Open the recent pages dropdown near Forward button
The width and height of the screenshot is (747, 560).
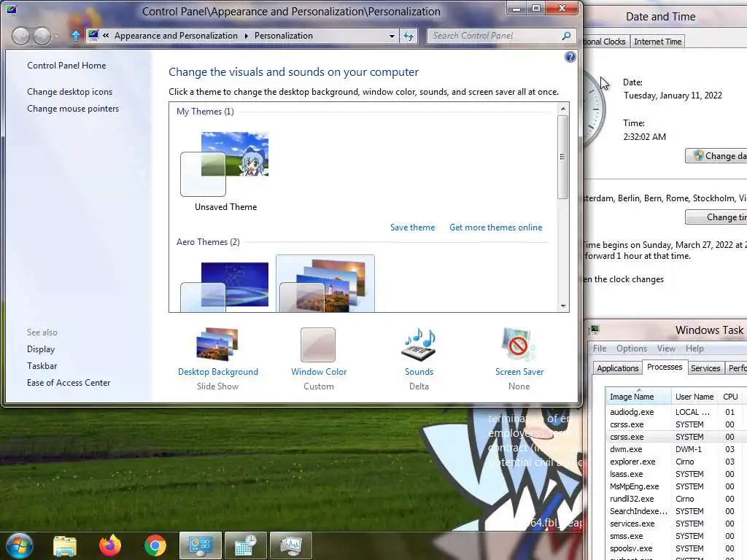pos(57,36)
